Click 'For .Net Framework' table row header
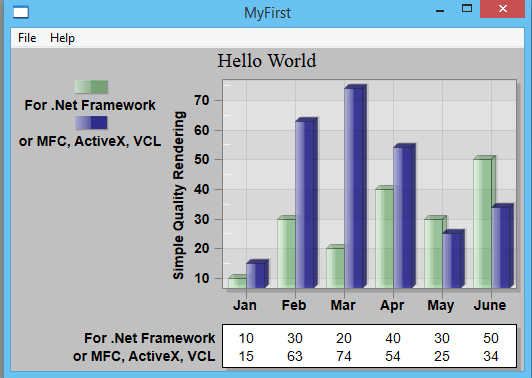Viewport: 532px width, 378px height. (149, 338)
